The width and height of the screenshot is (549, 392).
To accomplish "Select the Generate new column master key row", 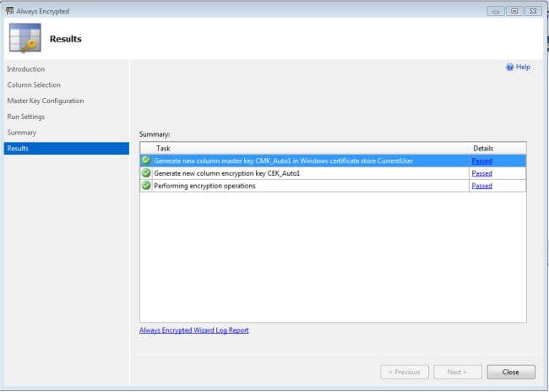I will click(333, 161).
